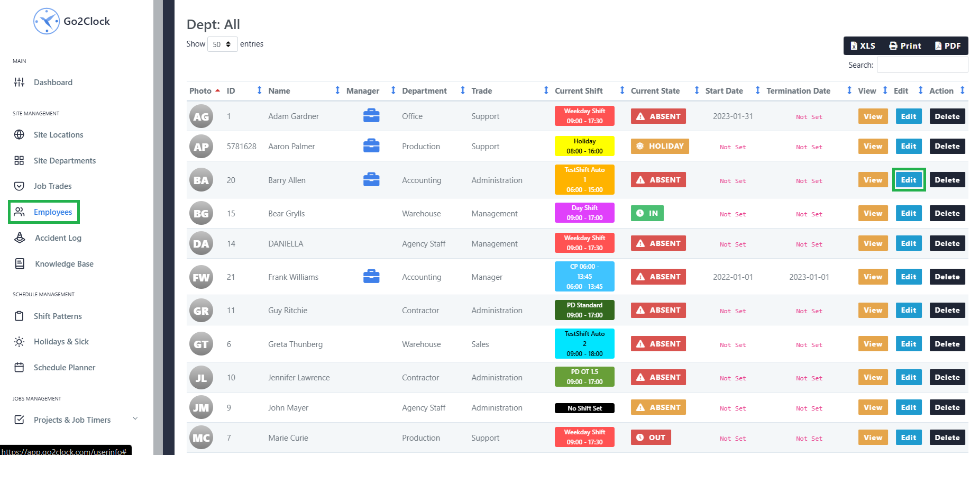
Task: View Greta Thunberg's employee details
Action: (873, 344)
